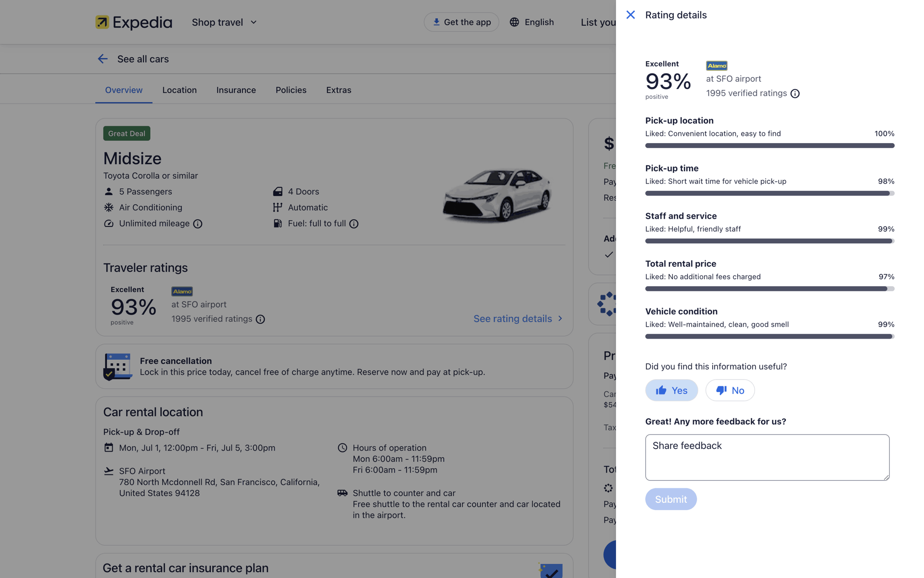924x578 pixels.
Task: Click the free cancellation calendar icon
Action: pyautogui.click(x=117, y=367)
